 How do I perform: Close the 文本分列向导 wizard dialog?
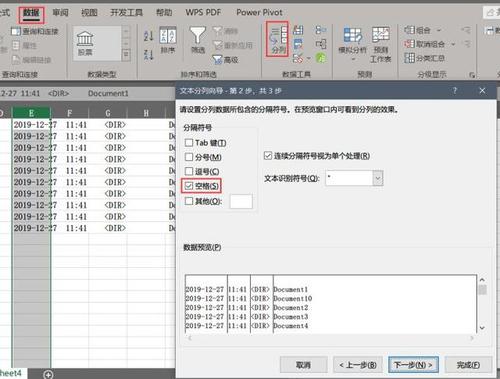(482, 91)
